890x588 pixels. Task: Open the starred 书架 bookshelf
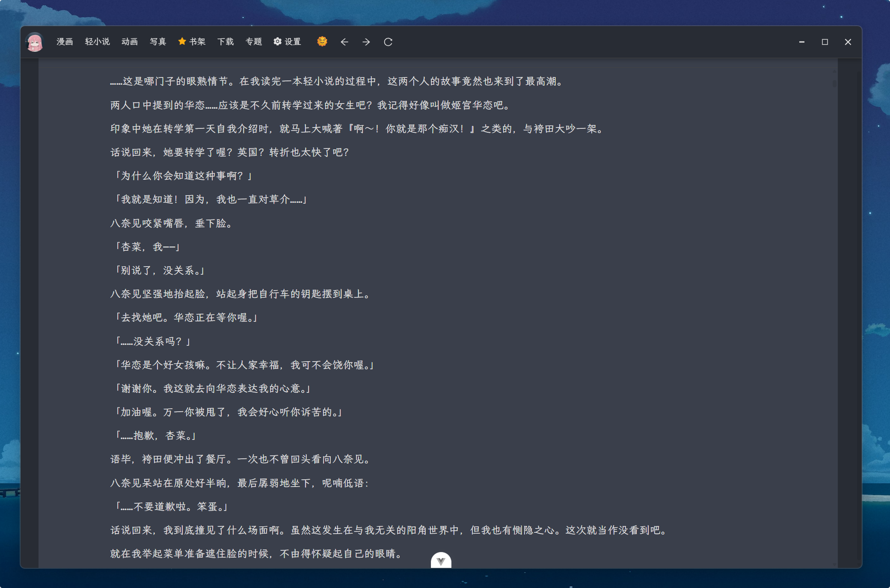[x=192, y=42]
